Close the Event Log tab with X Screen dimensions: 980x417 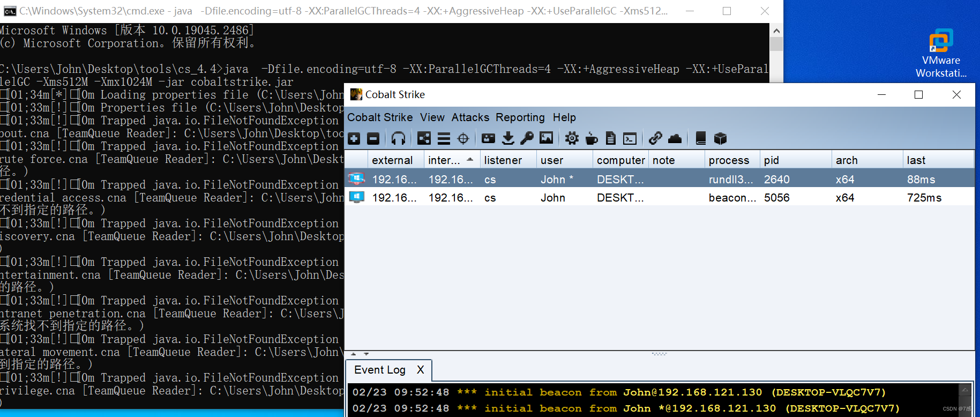tap(421, 370)
